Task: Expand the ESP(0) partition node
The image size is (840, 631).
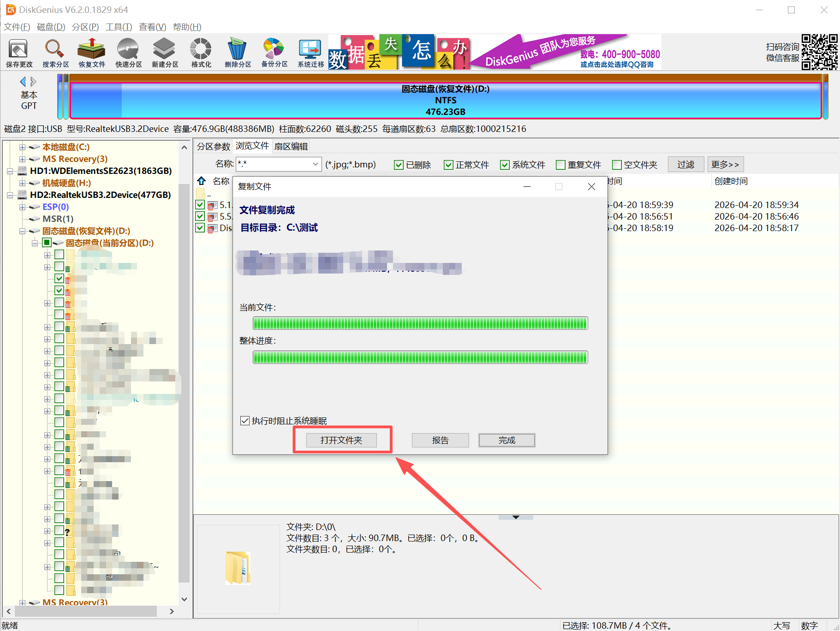Action: [22, 207]
